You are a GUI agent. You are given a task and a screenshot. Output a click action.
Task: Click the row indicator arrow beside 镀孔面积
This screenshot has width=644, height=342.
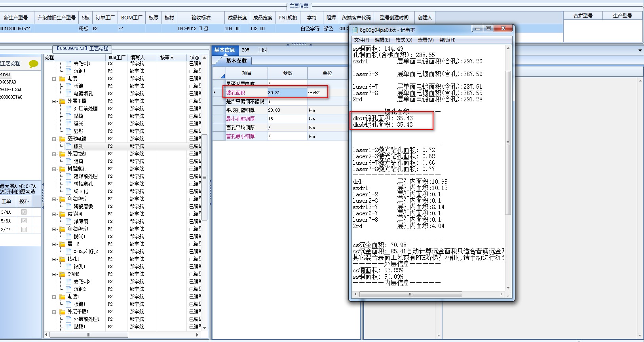point(215,93)
